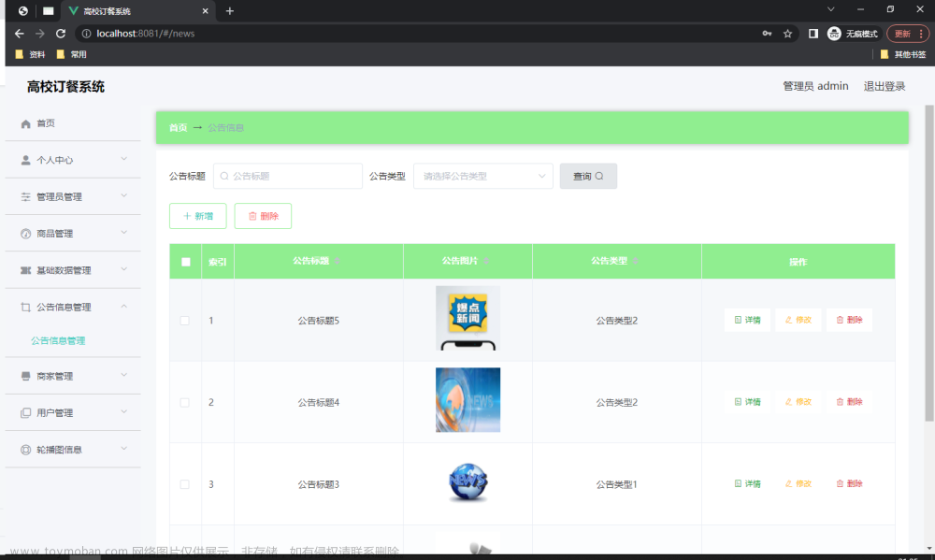935x560 pixels.
Task: Open a new browser tab with plus
Action: (x=230, y=10)
